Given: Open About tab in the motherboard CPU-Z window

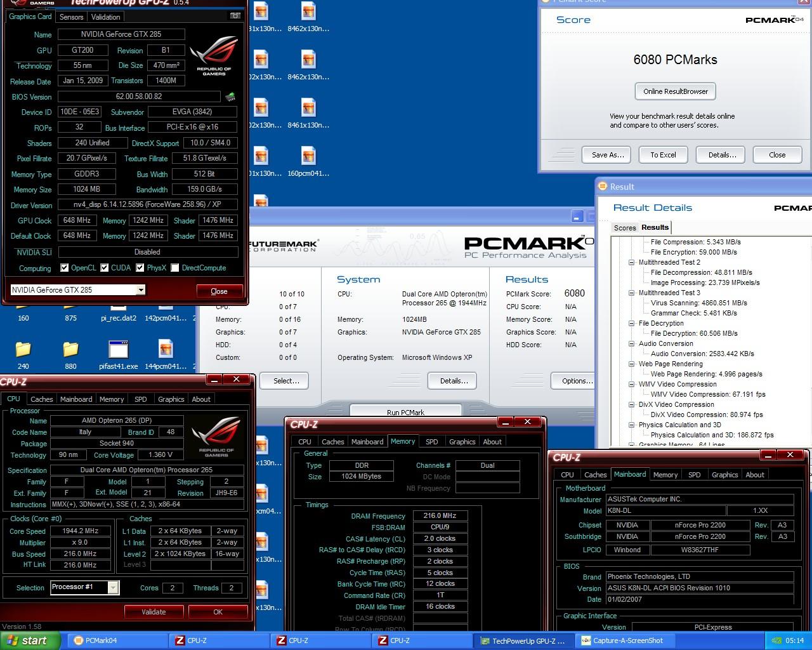Looking at the screenshot, I should tap(755, 475).
